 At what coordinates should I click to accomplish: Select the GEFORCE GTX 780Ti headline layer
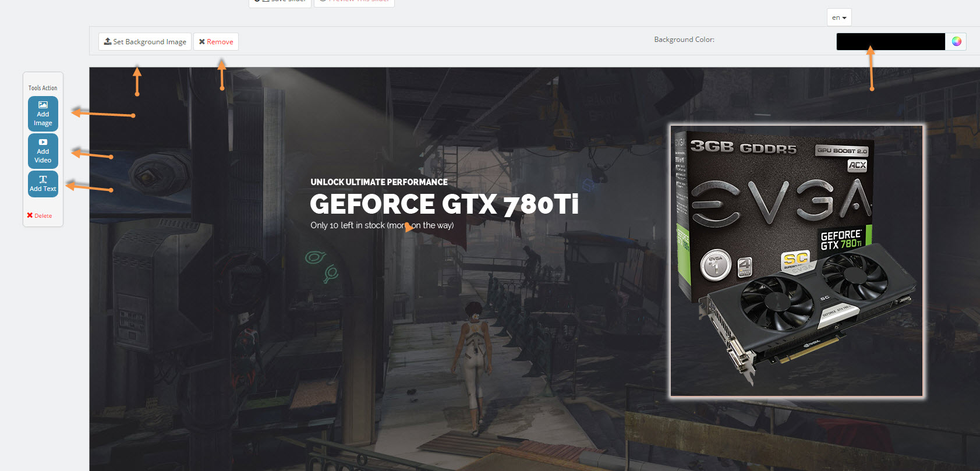pyautogui.click(x=444, y=204)
